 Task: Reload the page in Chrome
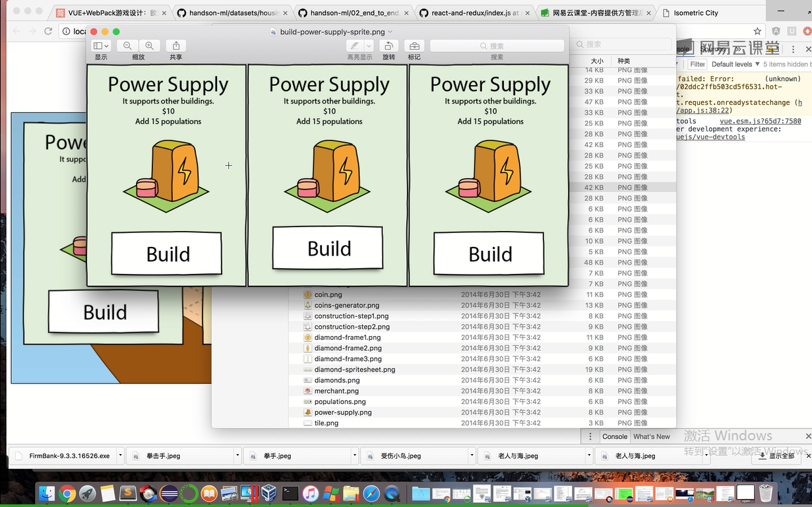[x=48, y=31]
